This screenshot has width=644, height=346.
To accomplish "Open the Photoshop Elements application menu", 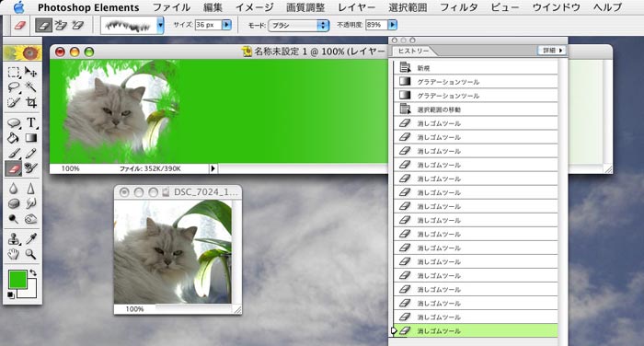I will (88, 7).
